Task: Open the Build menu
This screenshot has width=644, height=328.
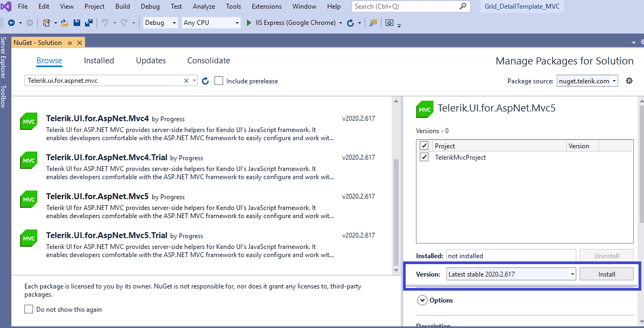Action: (122, 6)
